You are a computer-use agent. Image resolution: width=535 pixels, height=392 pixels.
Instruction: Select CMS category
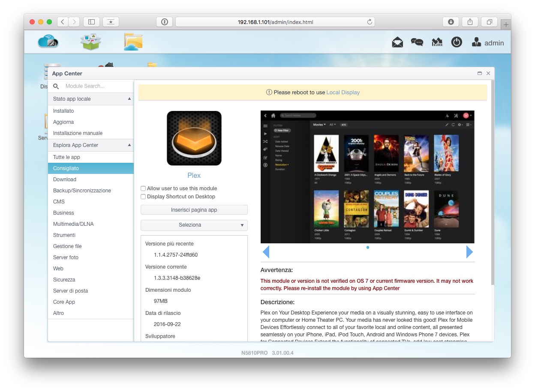pos(91,202)
